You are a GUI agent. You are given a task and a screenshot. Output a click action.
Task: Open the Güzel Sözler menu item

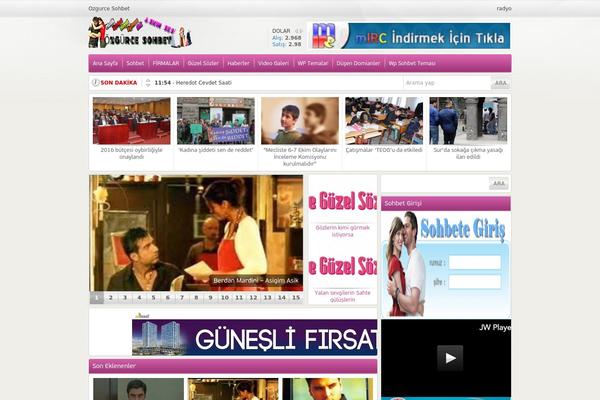[203, 63]
